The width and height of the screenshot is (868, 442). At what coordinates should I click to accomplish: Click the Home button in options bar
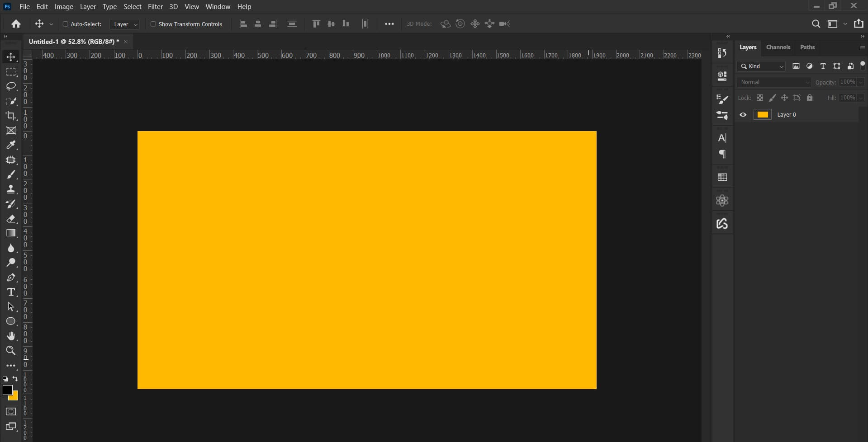coord(16,24)
